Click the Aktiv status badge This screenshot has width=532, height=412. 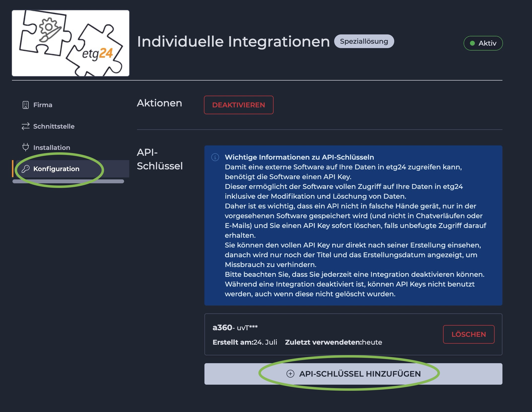(483, 43)
